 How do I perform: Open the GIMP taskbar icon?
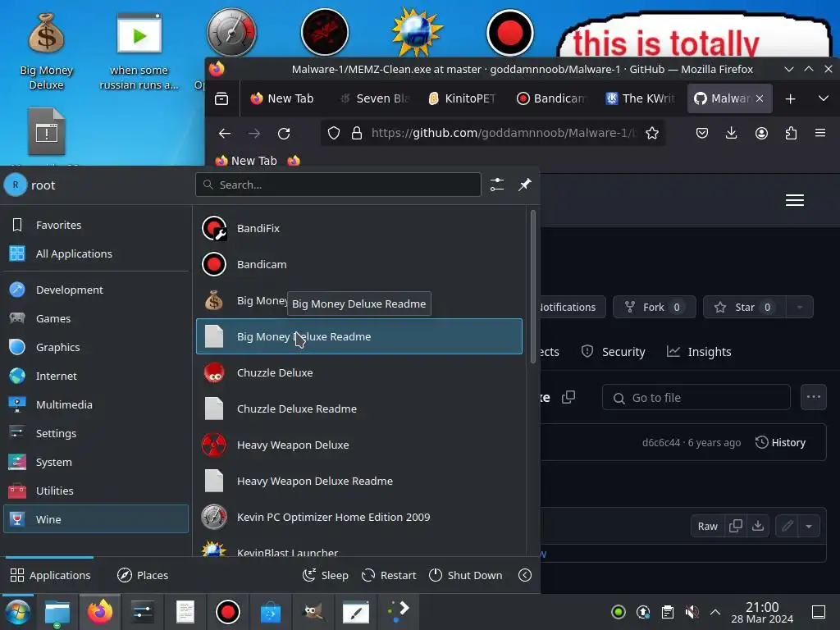coord(313,612)
